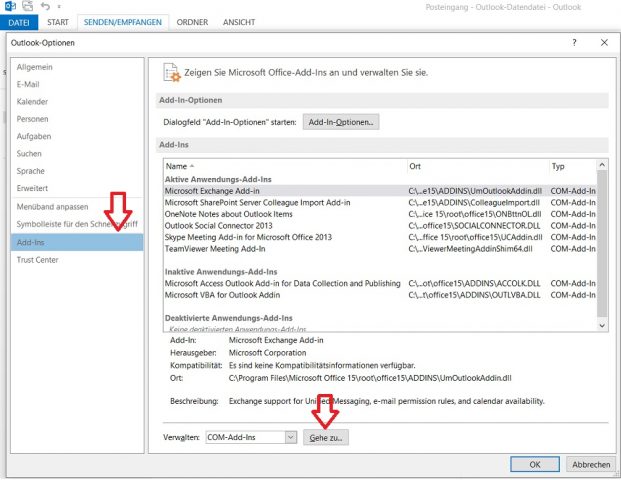Close the Outlook-Optionen dialog with the X
The image size is (621, 480).
(x=604, y=43)
